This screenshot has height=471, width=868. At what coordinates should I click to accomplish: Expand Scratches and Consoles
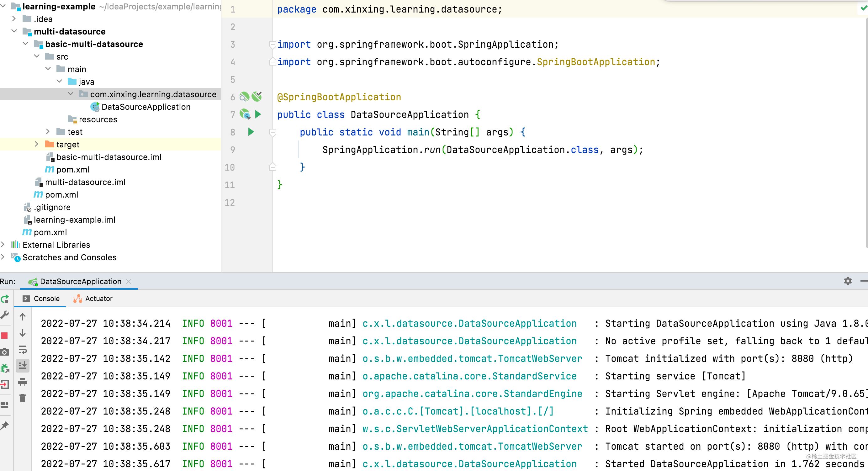[x=3, y=257]
